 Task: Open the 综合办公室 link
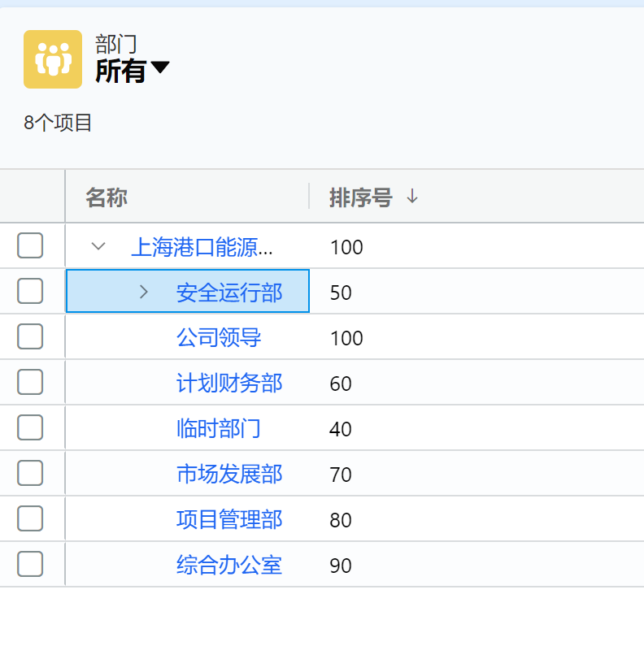pos(229,565)
